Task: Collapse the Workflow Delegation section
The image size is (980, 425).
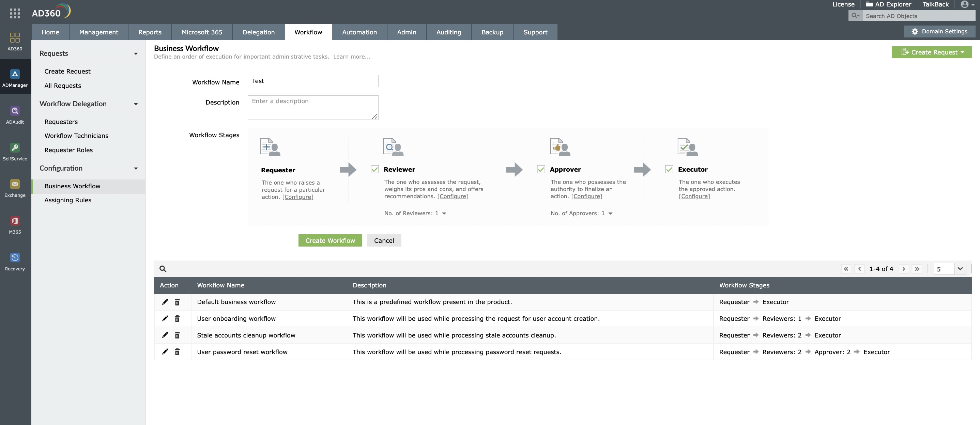Action: click(135, 104)
